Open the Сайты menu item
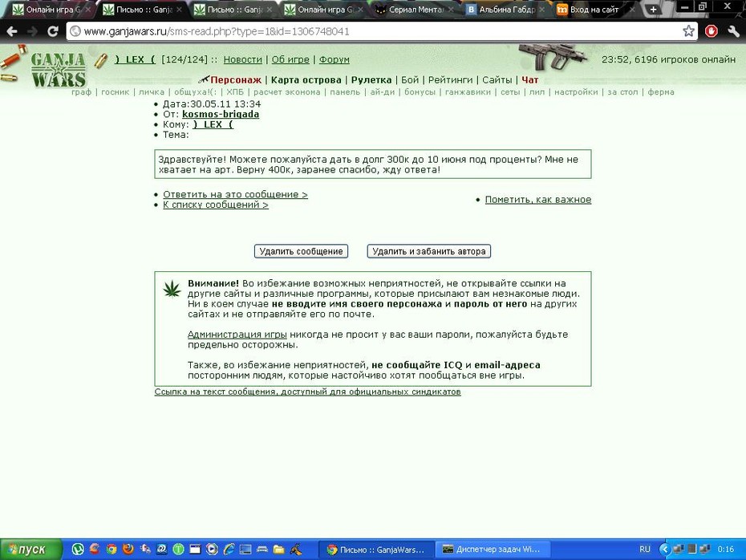This screenshot has width=746, height=560. coord(497,80)
